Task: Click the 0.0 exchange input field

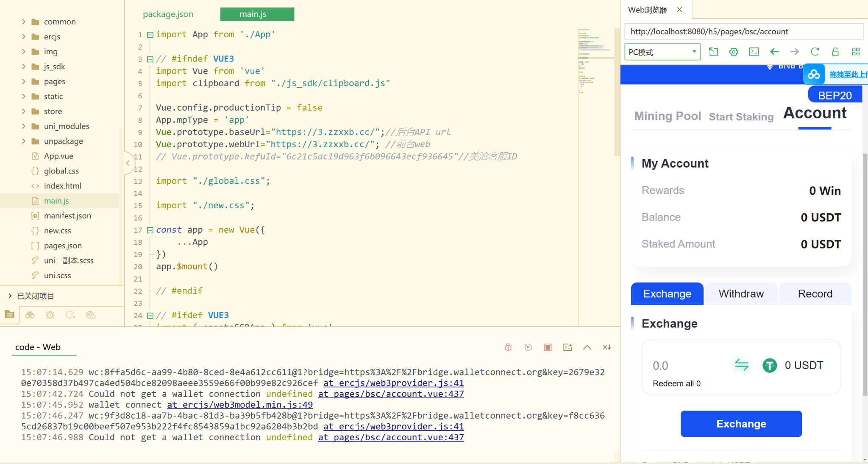Action: pyautogui.click(x=660, y=365)
